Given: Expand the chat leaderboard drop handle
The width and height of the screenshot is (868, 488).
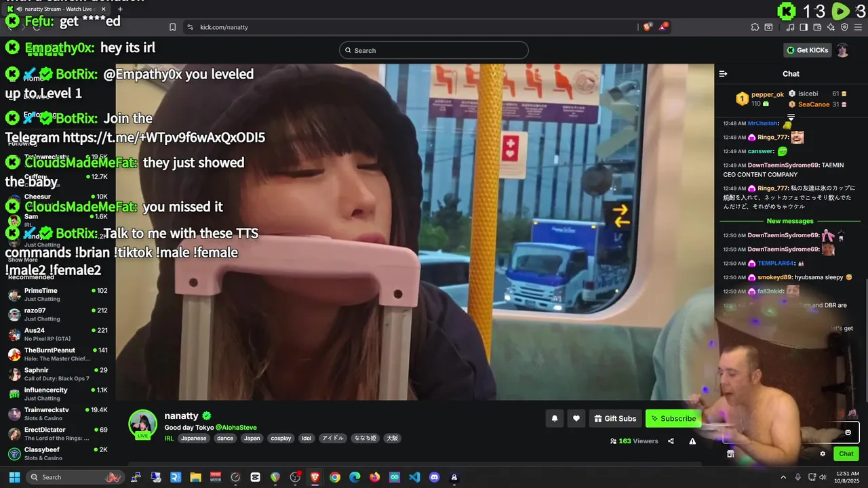Looking at the screenshot, I should click(x=791, y=117).
